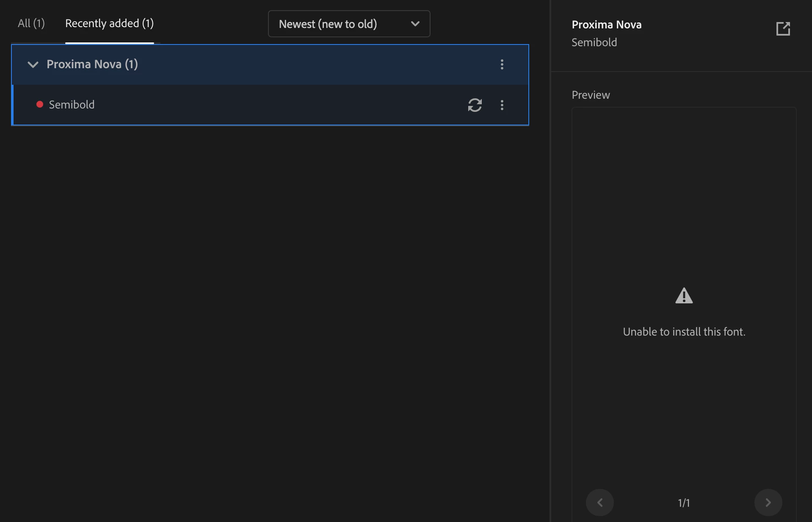Open the Newest (new to old) sort dropdown
Image resolution: width=812 pixels, height=522 pixels.
tap(349, 24)
